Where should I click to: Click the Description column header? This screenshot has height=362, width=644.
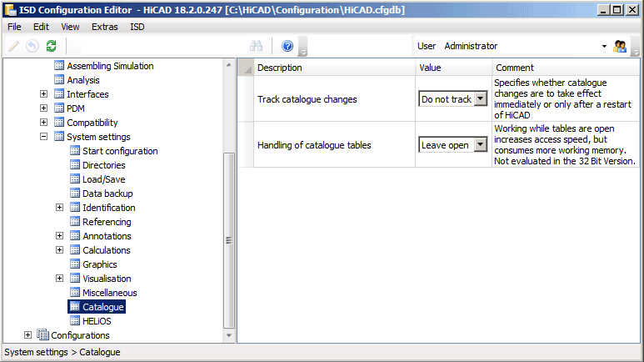coord(334,68)
